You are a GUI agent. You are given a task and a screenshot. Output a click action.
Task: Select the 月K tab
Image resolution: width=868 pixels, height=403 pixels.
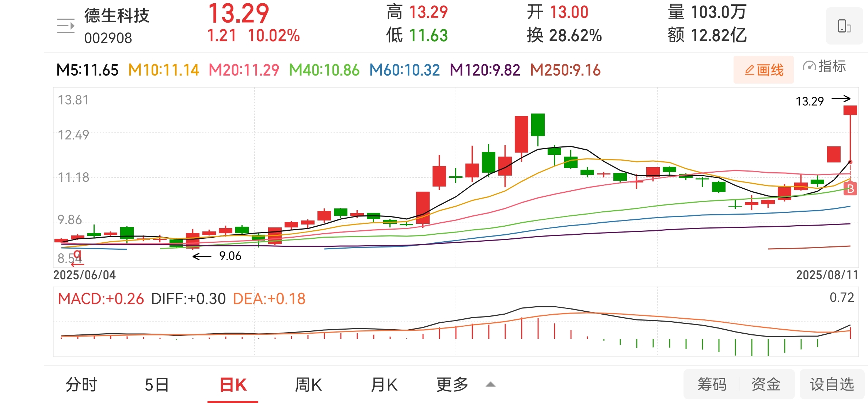(x=384, y=384)
